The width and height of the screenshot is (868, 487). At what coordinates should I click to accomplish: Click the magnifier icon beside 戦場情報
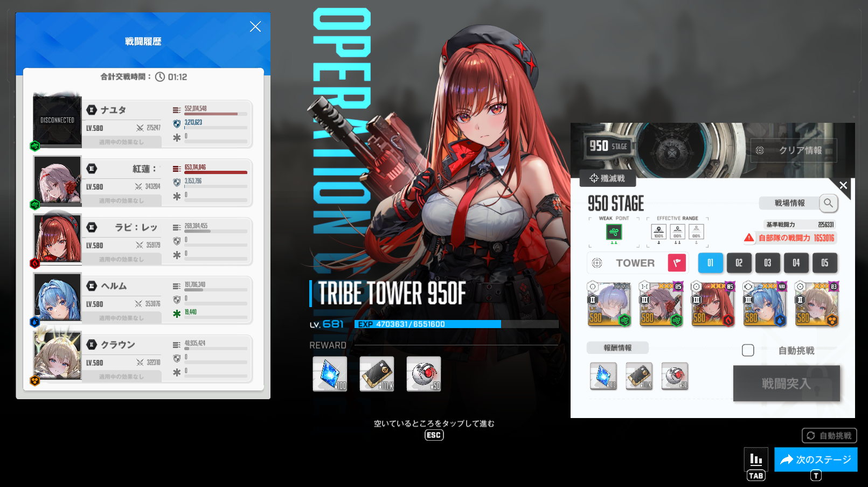[x=828, y=203]
